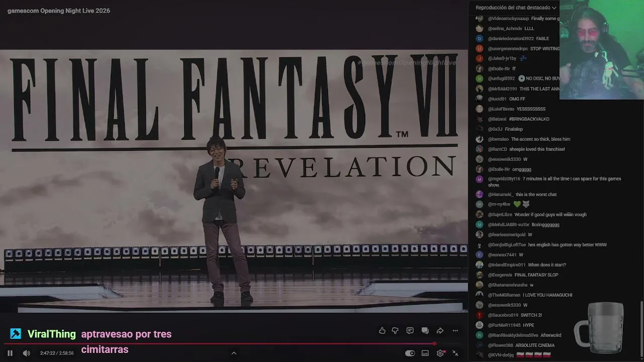Open the live chat panel icon
This screenshot has width=644, height=362.
click(x=425, y=330)
